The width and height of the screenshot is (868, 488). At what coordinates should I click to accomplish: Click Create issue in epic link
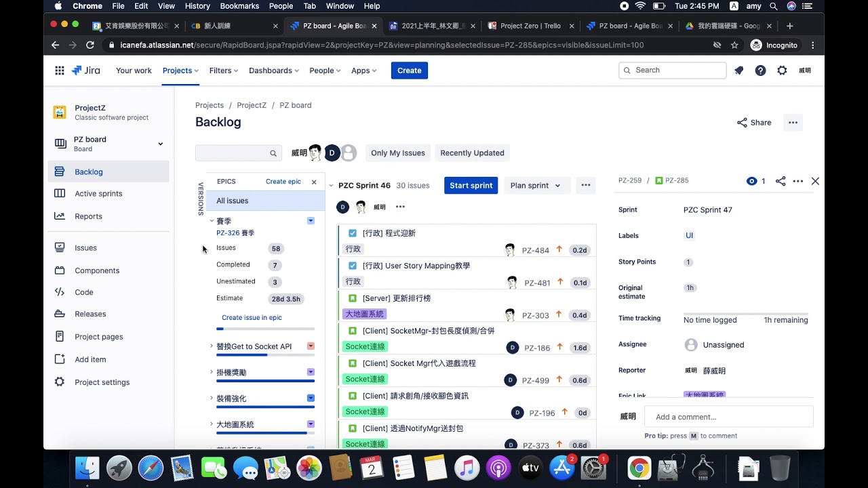pyautogui.click(x=252, y=317)
